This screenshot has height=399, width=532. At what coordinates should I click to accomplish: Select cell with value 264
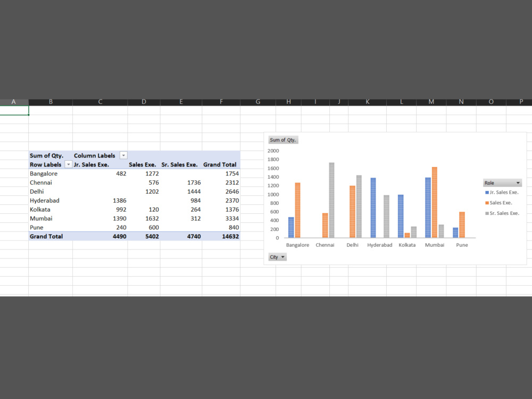point(181,209)
